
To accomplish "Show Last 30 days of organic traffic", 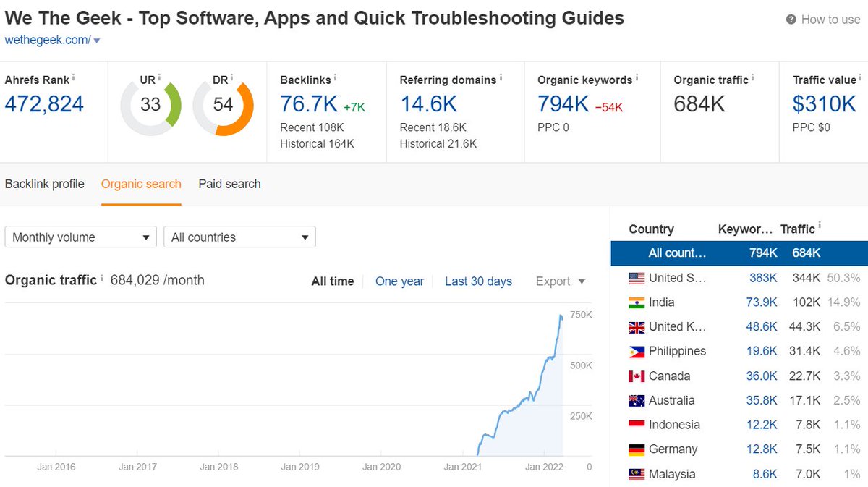I will (x=478, y=281).
